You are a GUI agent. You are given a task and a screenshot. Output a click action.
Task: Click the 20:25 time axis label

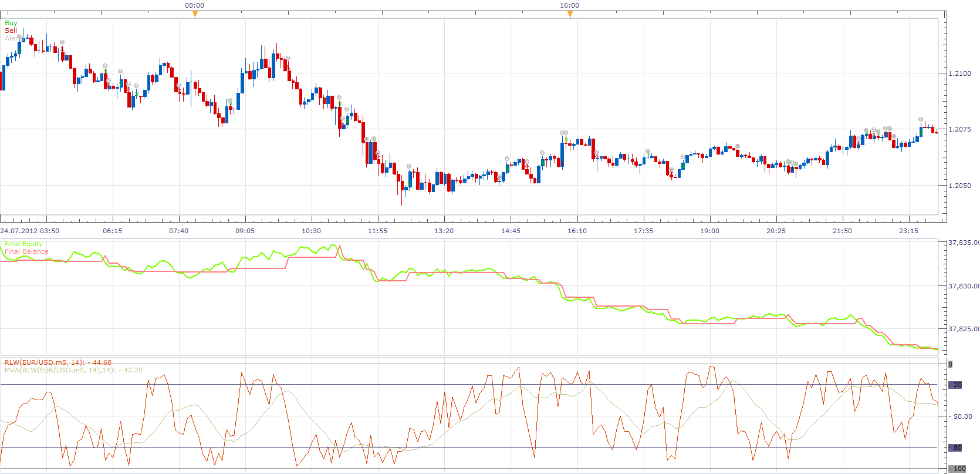(776, 231)
